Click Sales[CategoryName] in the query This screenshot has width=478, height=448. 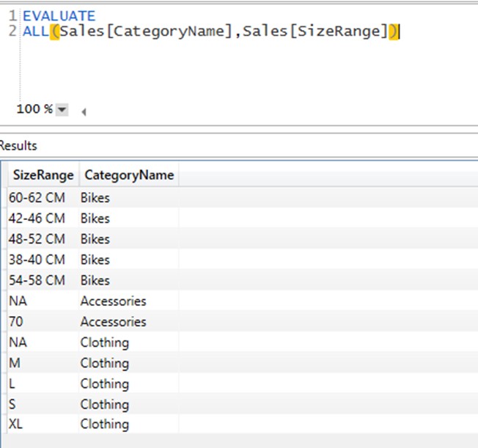pyautogui.click(x=147, y=32)
